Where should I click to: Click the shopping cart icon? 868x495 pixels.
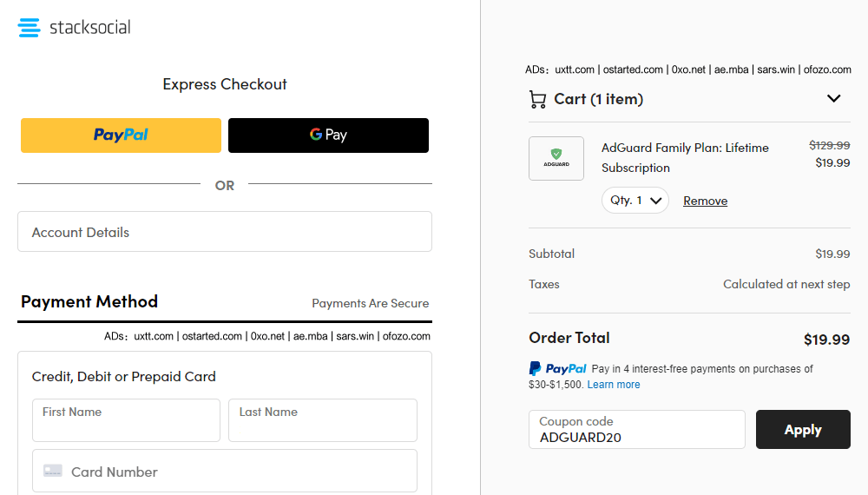click(x=537, y=99)
